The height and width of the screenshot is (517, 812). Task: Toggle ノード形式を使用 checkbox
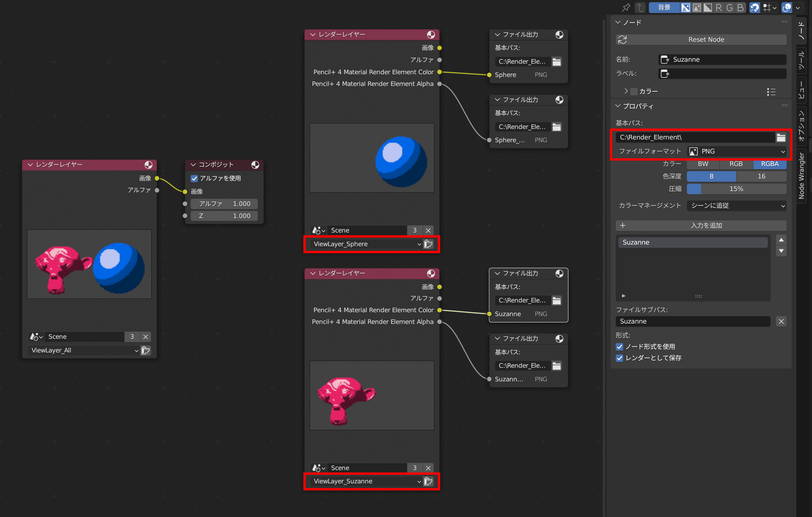[619, 347]
